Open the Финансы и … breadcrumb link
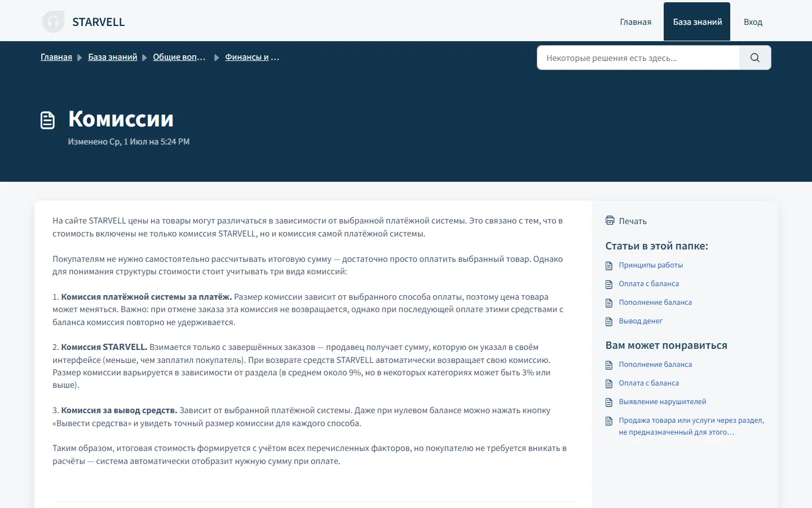Viewport: 812px width, 508px height. point(252,57)
